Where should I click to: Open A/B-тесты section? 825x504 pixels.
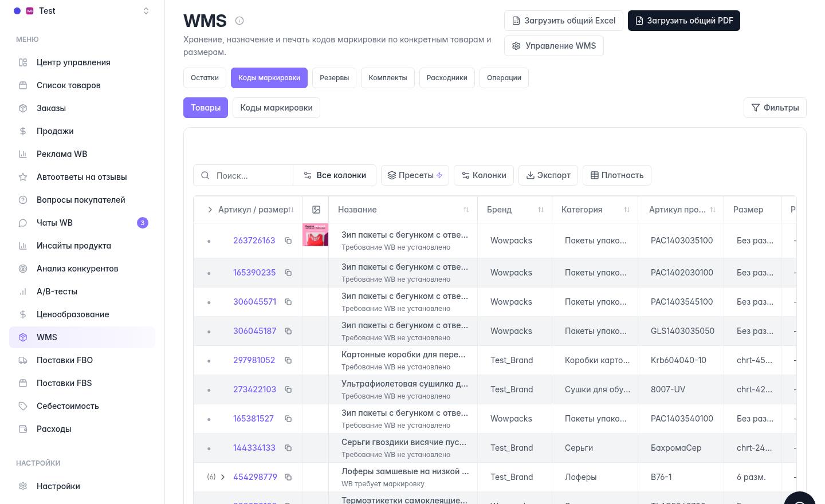point(82,292)
